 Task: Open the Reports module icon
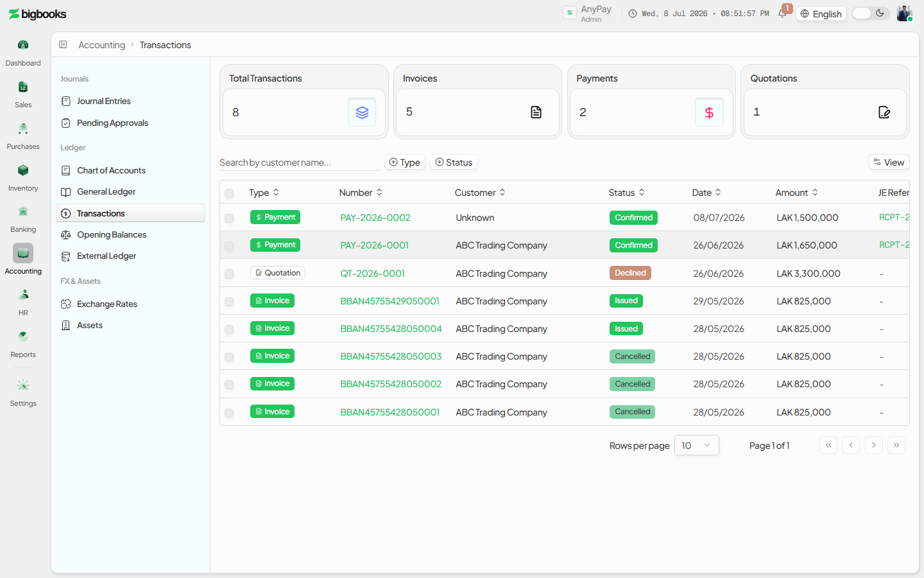point(23,337)
